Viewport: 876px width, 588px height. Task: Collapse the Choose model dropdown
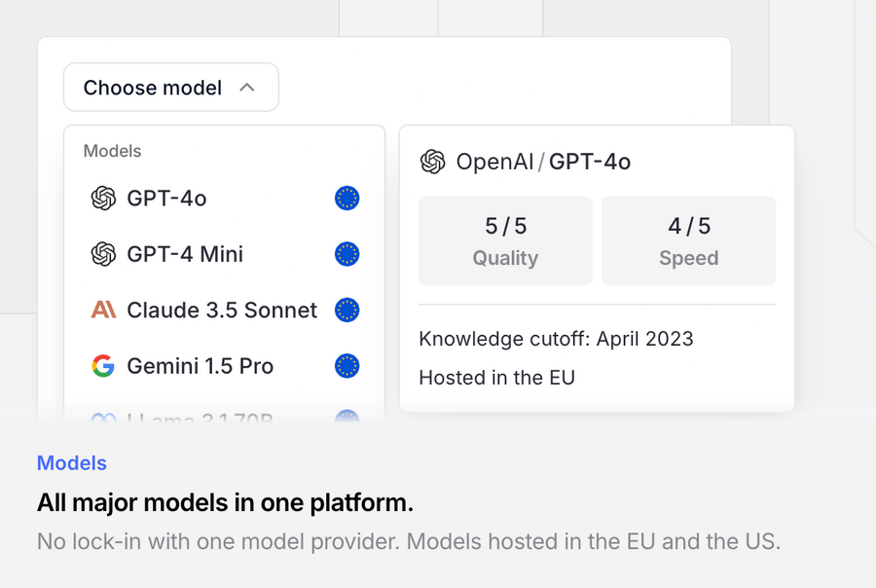170,88
